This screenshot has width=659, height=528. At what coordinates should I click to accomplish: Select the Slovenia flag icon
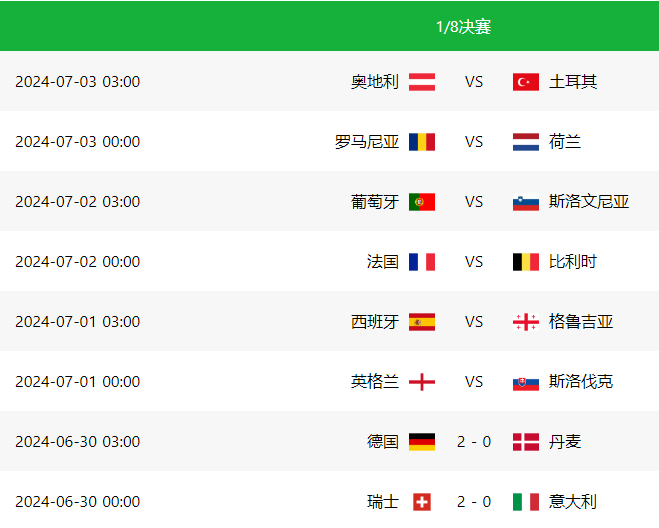coord(526,202)
